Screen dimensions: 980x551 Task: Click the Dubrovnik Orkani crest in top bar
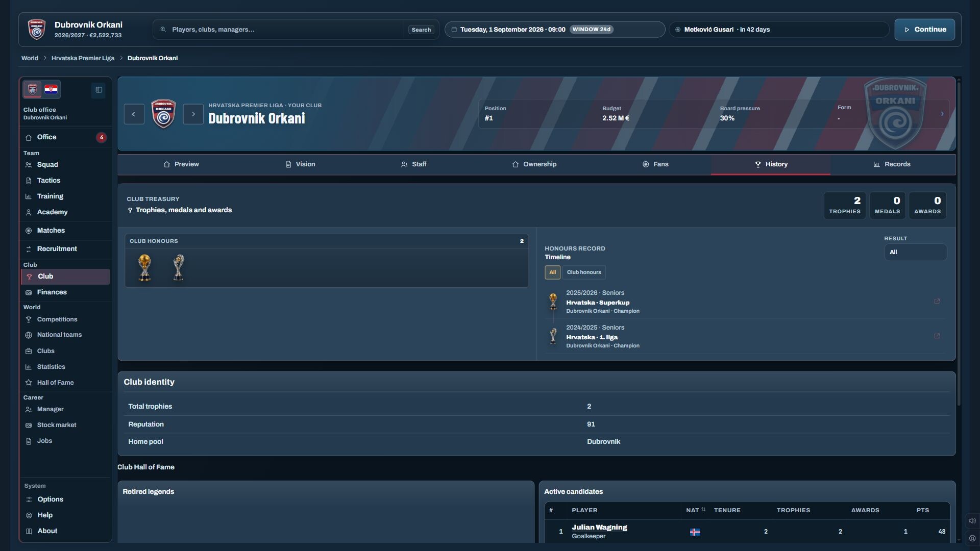[x=36, y=30]
